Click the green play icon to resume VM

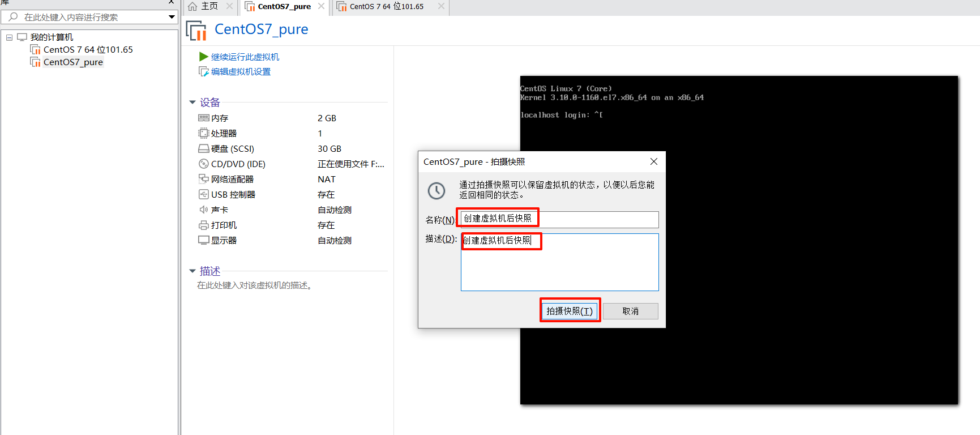click(204, 57)
